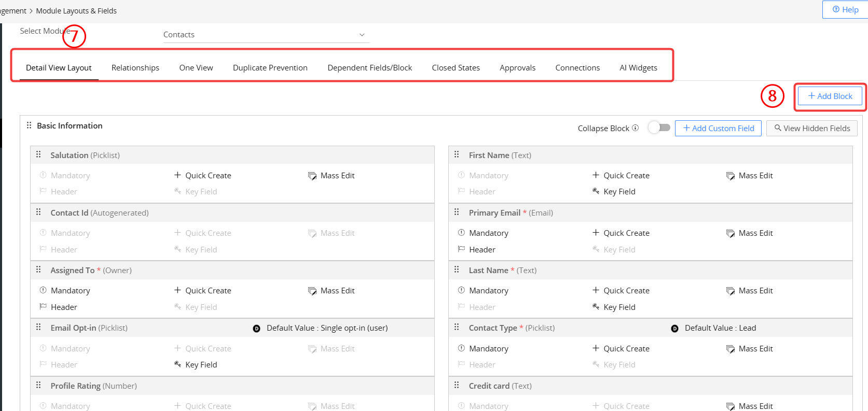Click the Salutation field drag handle

pos(38,154)
